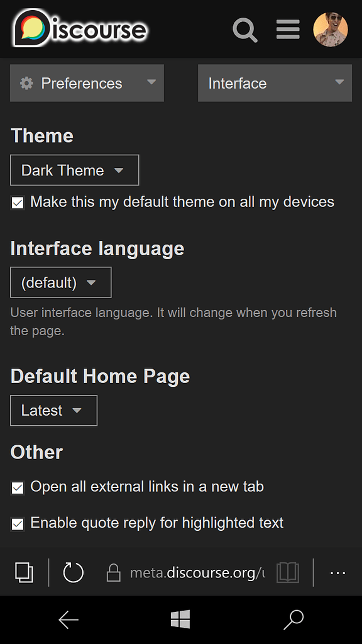Open the Interface section selector
The image size is (362, 644).
click(x=275, y=82)
